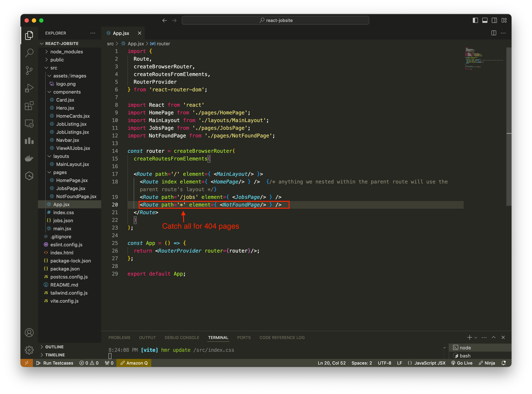The height and width of the screenshot is (394, 532).
Task: Collapse the src folder
Action: pos(70,68)
